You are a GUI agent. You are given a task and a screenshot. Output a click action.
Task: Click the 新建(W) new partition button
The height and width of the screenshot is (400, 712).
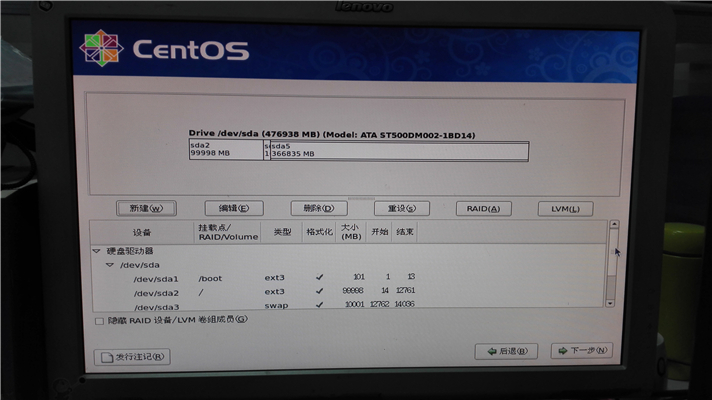point(146,208)
